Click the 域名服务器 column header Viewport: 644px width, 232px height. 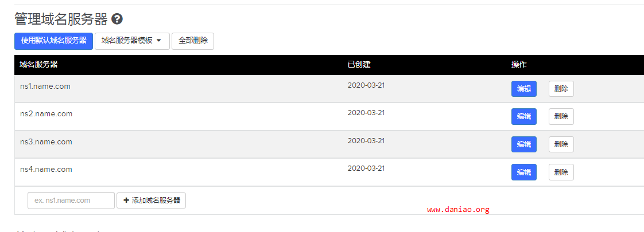(x=38, y=65)
